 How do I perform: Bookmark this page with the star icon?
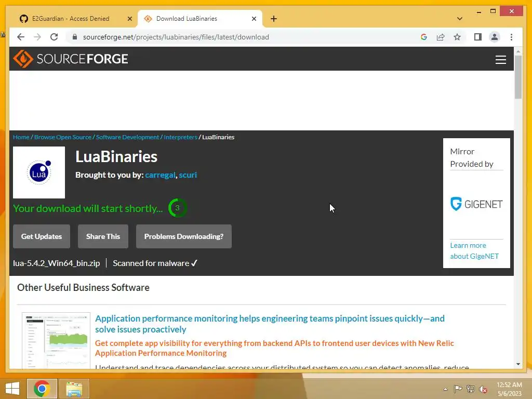457,37
